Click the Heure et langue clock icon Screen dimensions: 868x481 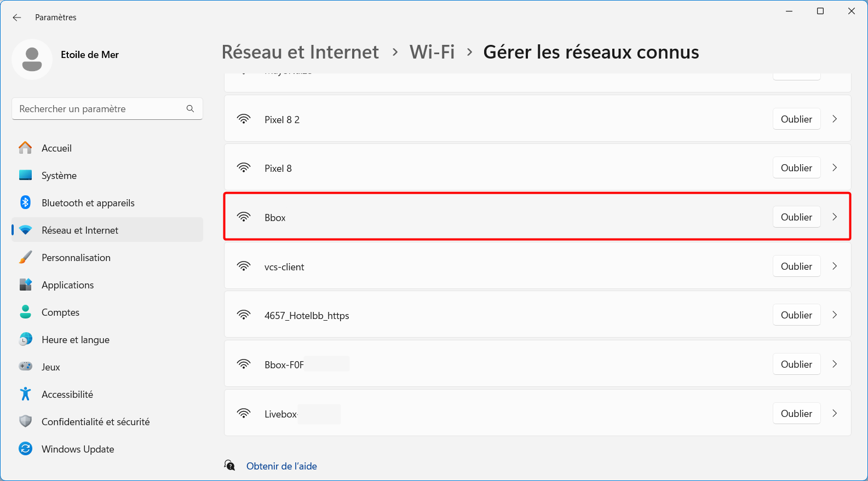point(25,339)
